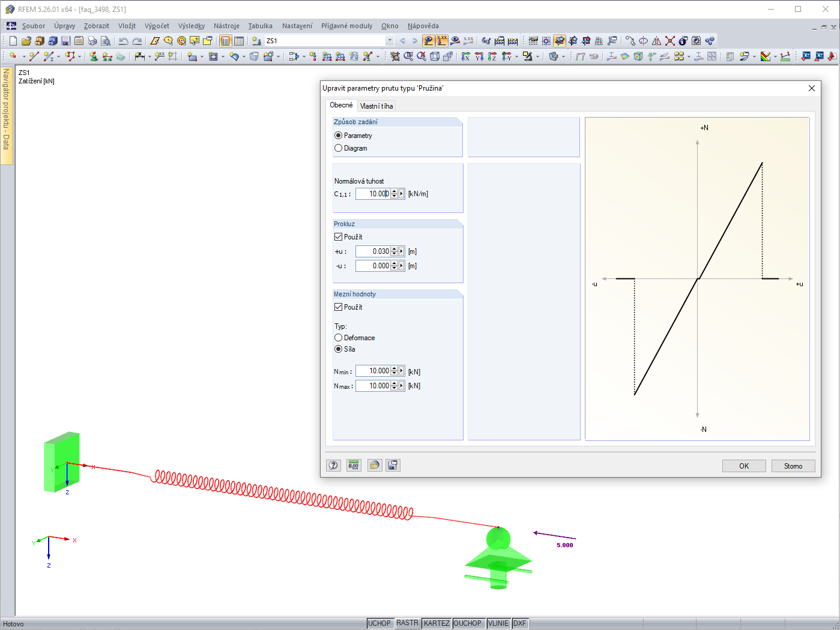
Task: Click the mirror tool icon
Action: pos(657,41)
